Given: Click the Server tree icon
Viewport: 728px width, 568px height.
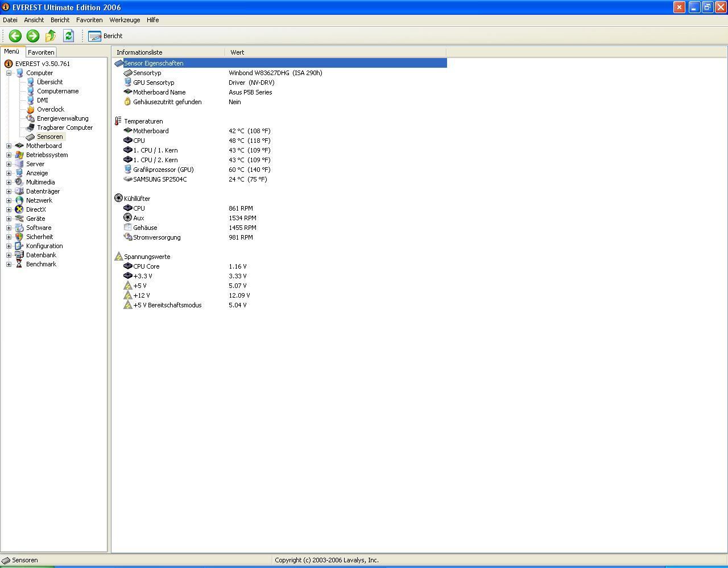Looking at the screenshot, I should (x=19, y=164).
